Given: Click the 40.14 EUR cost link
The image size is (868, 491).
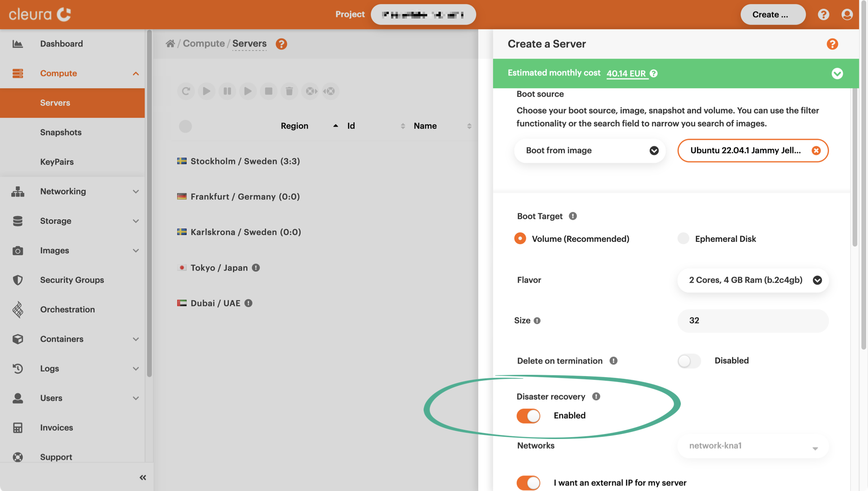Looking at the screenshot, I should click(626, 73).
